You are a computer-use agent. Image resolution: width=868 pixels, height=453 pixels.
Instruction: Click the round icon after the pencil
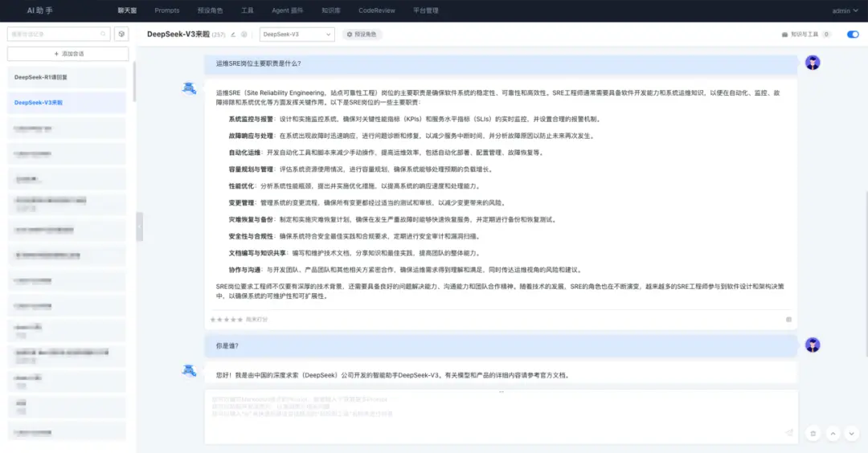click(244, 35)
